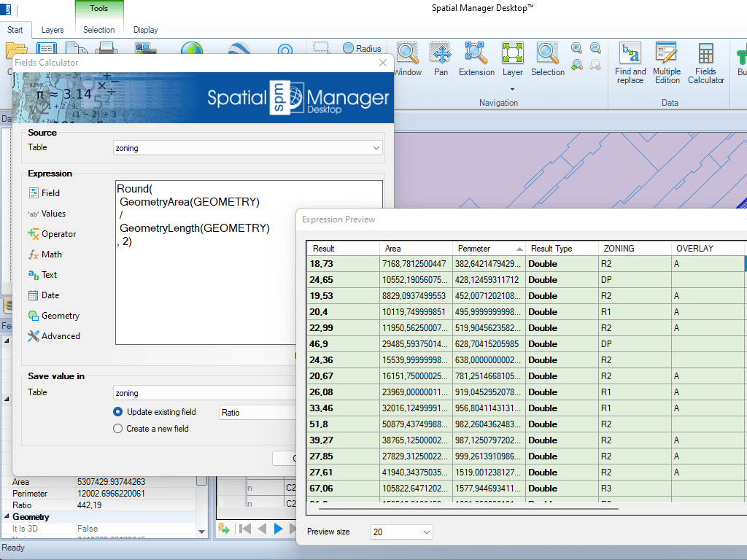Image resolution: width=747 pixels, height=560 pixels.
Task: Click the preview table horizontal scrollbar
Action: pos(468,508)
